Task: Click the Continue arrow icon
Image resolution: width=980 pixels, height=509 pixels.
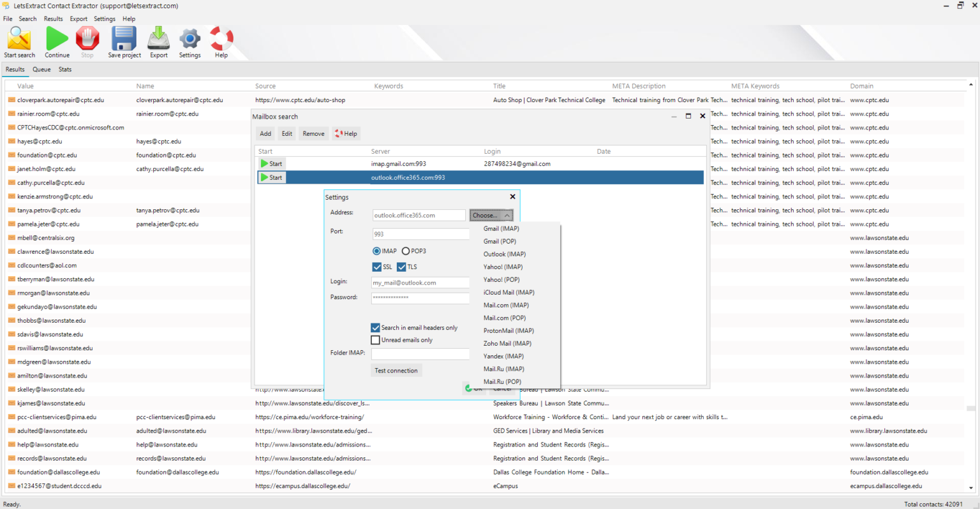Action: (x=56, y=38)
